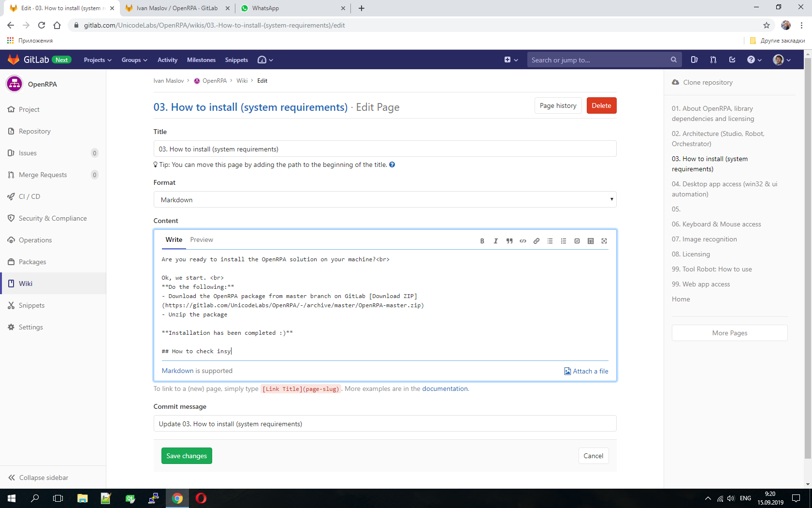Viewport: 812px width, 508px height.
Task: Click the Commit message field
Action: click(385, 423)
